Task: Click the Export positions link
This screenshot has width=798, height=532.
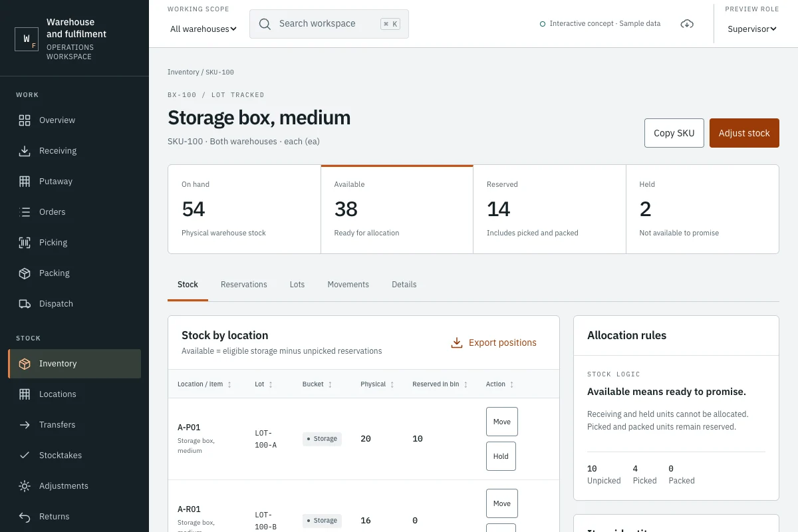Action: (x=493, y=343)
